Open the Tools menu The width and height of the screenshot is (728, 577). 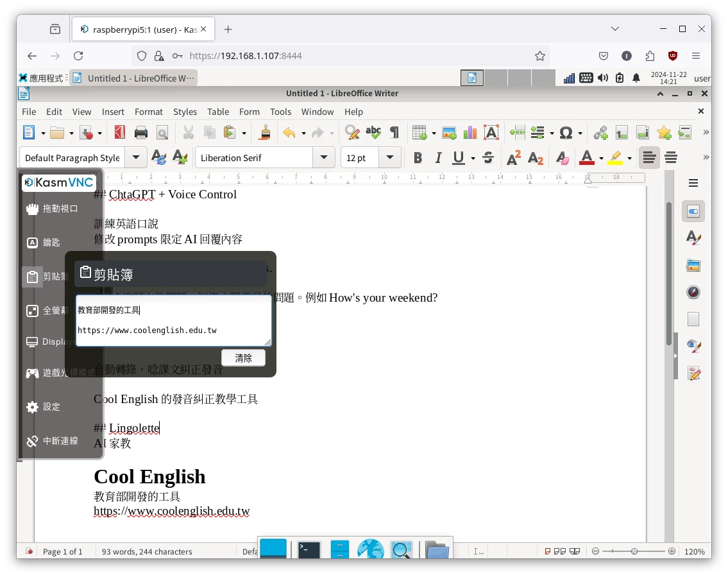280,112
